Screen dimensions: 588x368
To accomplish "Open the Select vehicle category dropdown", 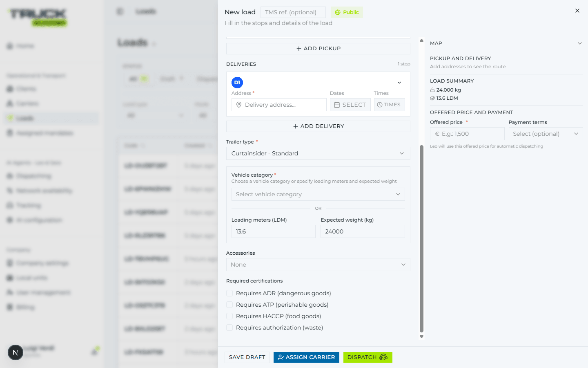I will pyautogui.click(x=318, y=194).
